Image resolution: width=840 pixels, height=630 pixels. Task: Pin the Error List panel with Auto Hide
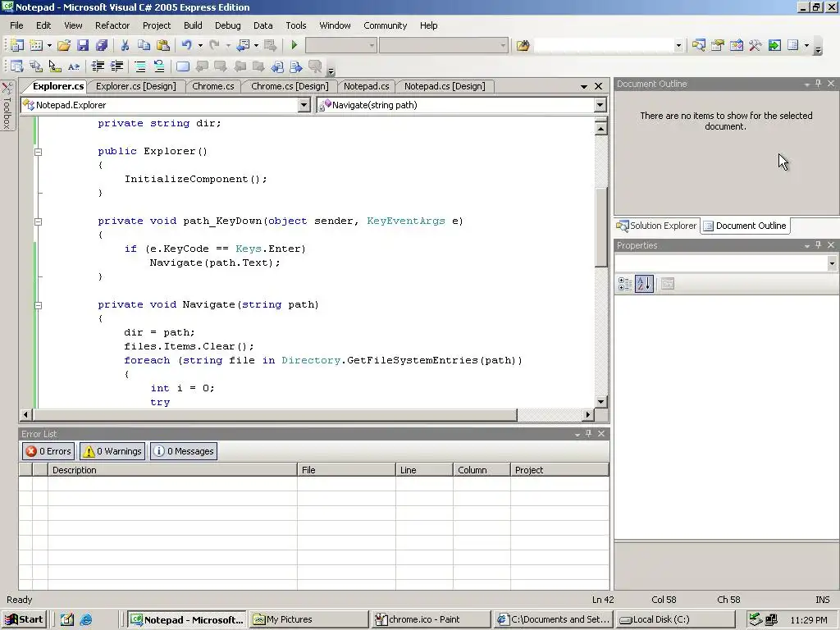589,433
